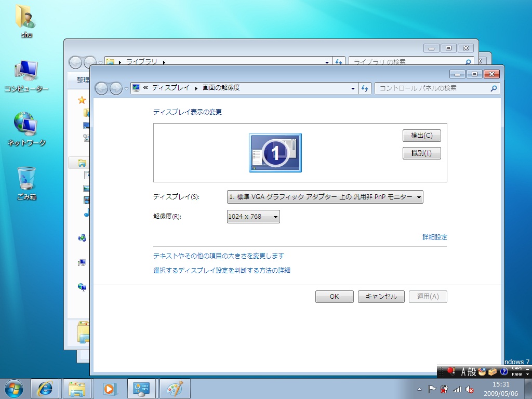Refresh the display settings address bar
This screenshot has height=399, width=532.
tap(365, 88)
